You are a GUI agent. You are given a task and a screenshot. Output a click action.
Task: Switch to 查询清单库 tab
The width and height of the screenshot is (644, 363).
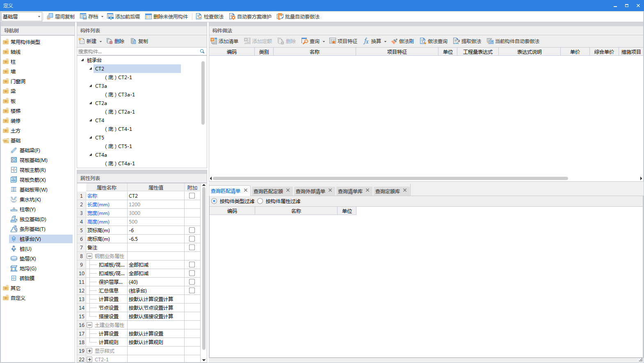pos(350,191)
